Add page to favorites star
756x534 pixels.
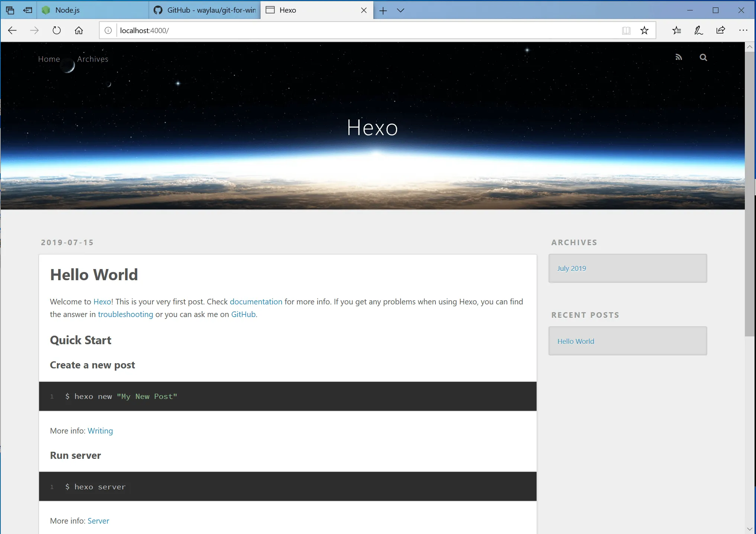click(644, 31)
